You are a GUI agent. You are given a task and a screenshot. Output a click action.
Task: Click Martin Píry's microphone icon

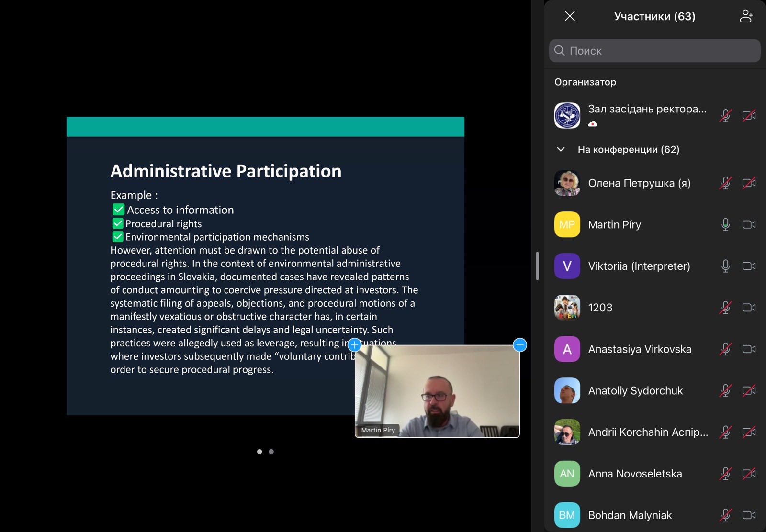coord(725,225)
